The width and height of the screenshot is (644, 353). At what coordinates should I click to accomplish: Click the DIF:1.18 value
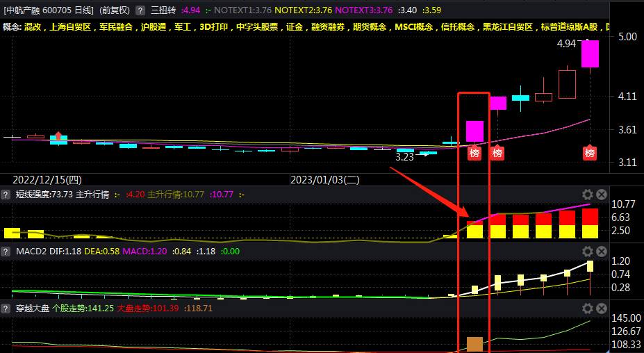pyautogui.click(x=65, y=251)
